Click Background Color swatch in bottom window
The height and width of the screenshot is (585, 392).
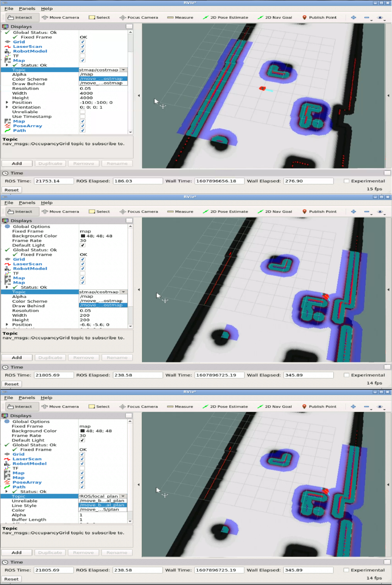coord(82,431)
